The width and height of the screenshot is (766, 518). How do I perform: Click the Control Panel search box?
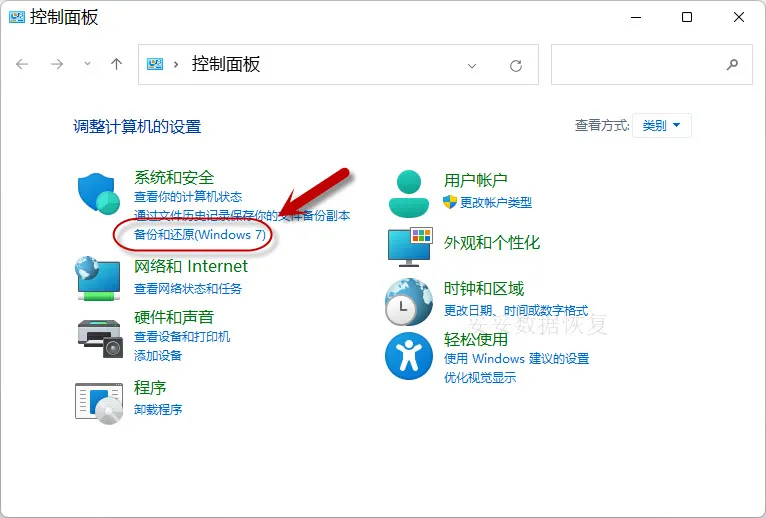tap(640, 65)
